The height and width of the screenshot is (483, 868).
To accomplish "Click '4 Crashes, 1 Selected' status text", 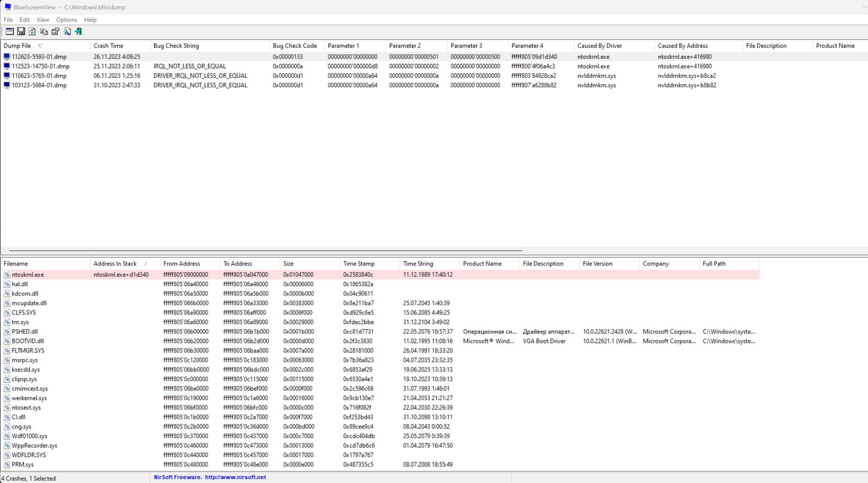I will click(x=29, y=478).
